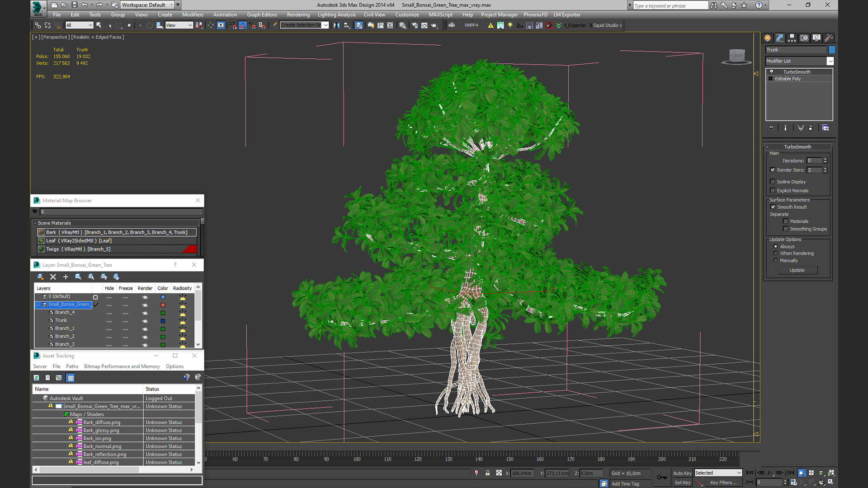Open the Utilities hammer panel tab

[829, 38]
